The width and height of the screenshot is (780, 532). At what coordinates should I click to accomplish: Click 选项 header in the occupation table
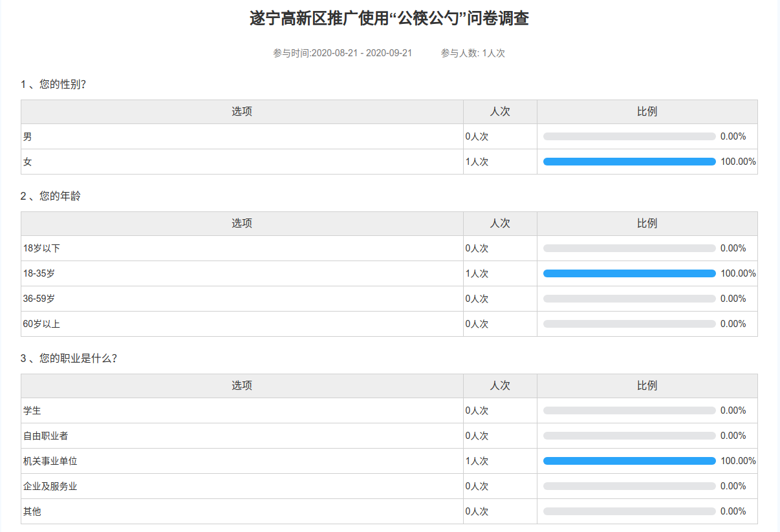pos(242,385)
